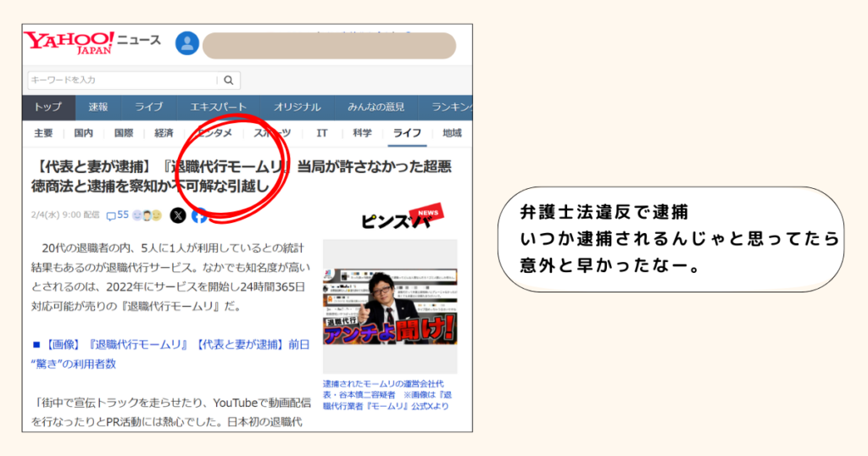Viewport: 868px width, 456px height.
Task: Open the user profile avatar icon
Action: 187,43
